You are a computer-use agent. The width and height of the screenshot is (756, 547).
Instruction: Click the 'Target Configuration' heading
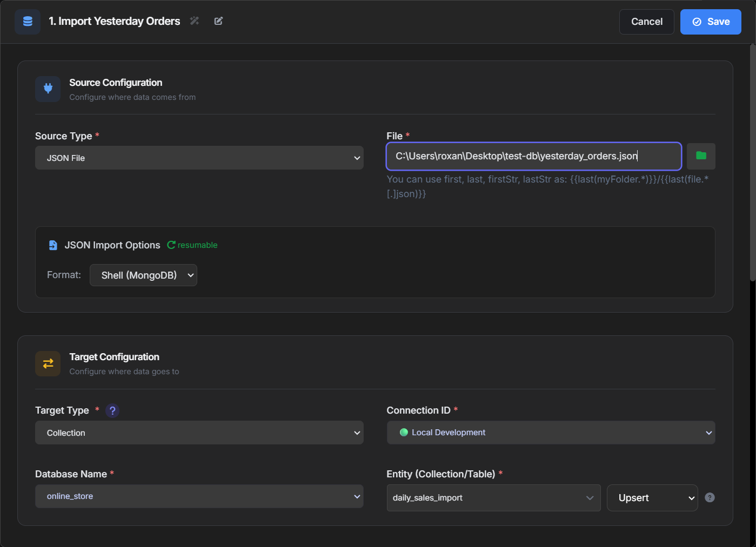point(114,357)
